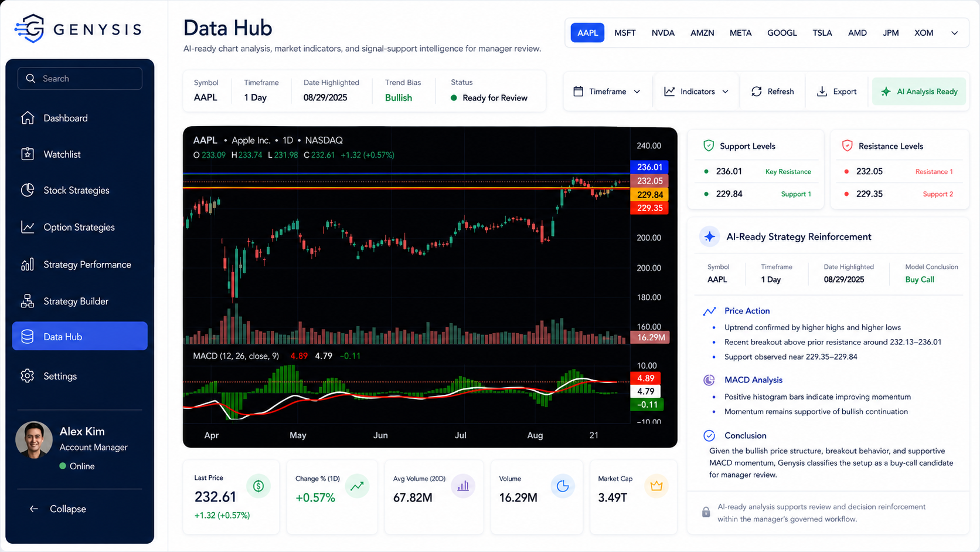This screenshot has width=980, height=552.
Task: Click the Indicators line-chart icon
Action: tap(669, 92)
